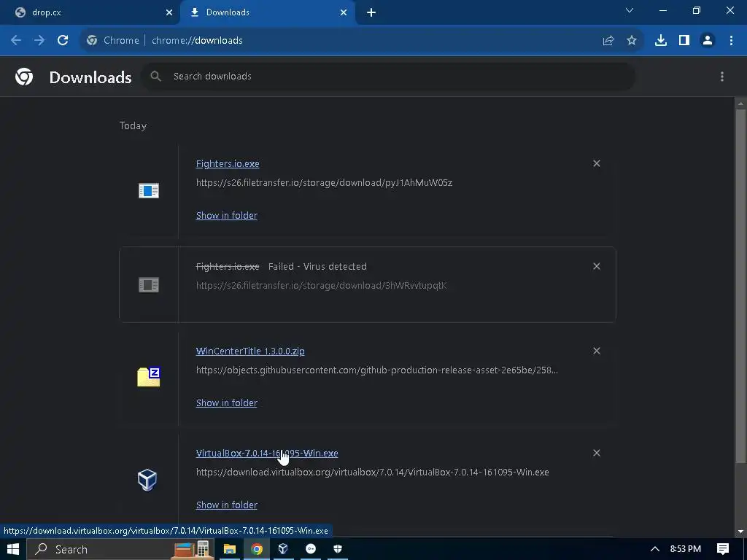The image size is (747, 560).
Task: Show hidden system tray icons
Action: (655, 549)
